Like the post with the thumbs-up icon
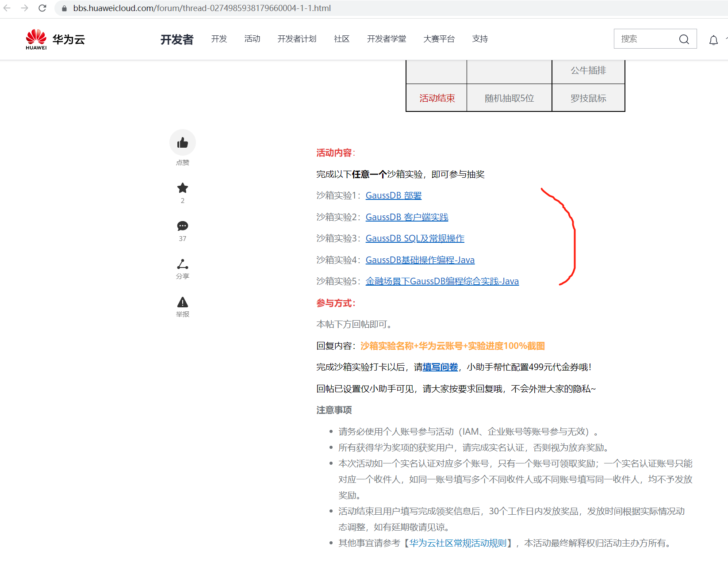 pos(183,142)
